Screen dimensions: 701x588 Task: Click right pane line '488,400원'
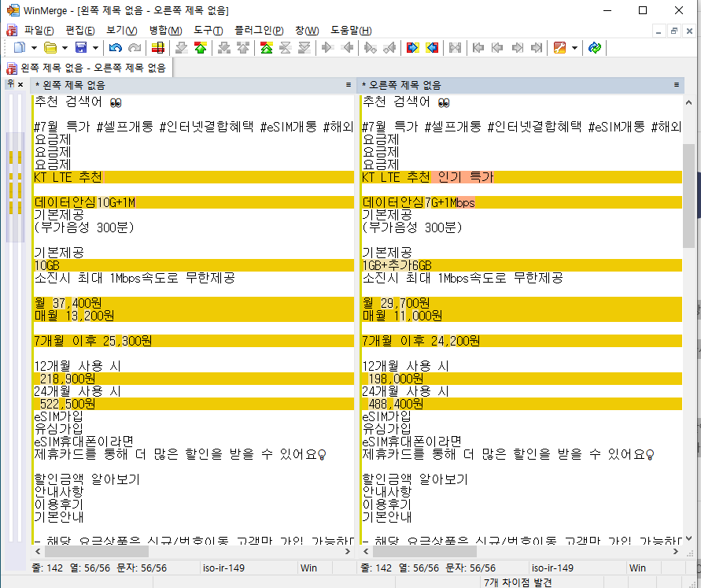click(x=522, y=404)
